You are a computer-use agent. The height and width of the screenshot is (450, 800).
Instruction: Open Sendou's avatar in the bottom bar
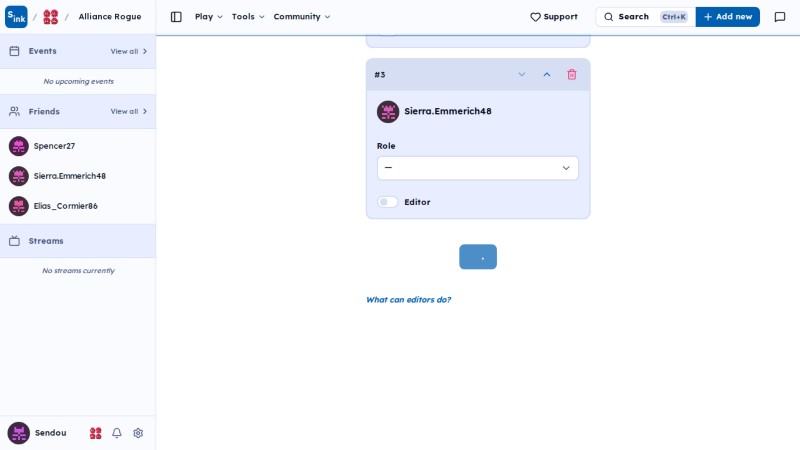coord(18,433)
